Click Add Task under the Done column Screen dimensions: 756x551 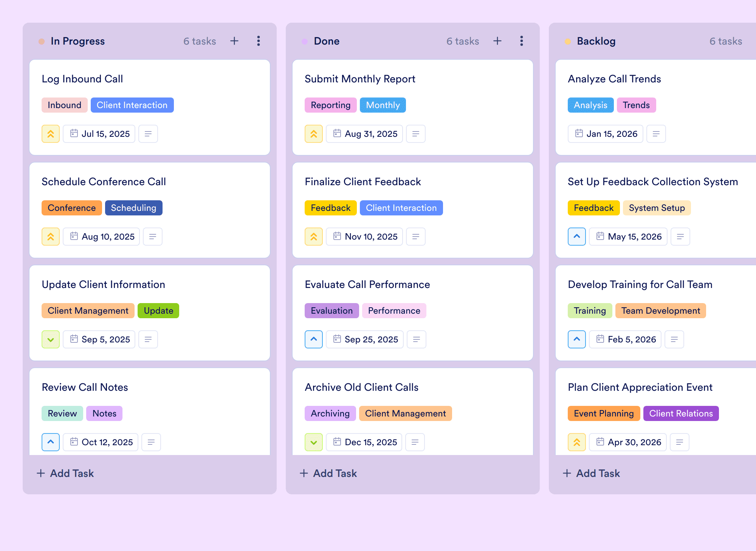click(328, 473)
